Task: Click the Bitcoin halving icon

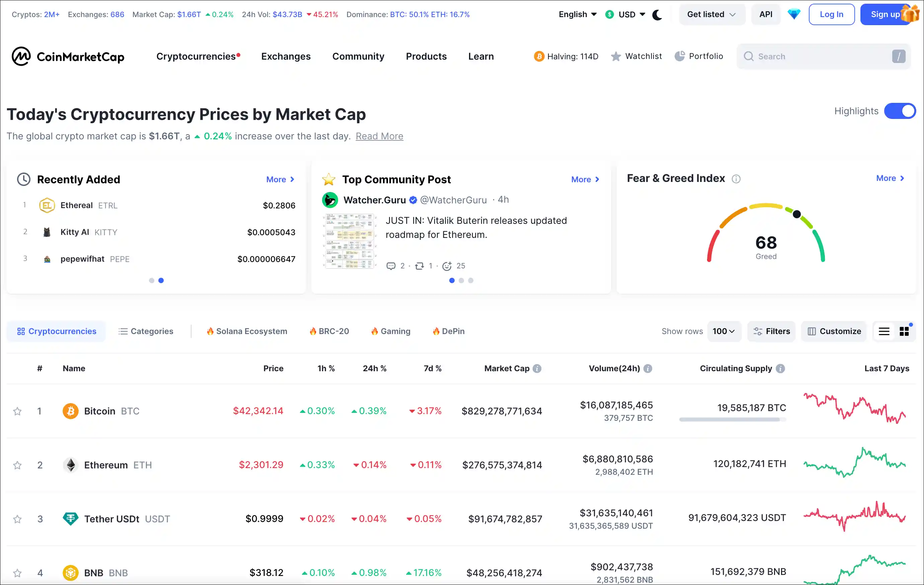Action: coord(539,57)
